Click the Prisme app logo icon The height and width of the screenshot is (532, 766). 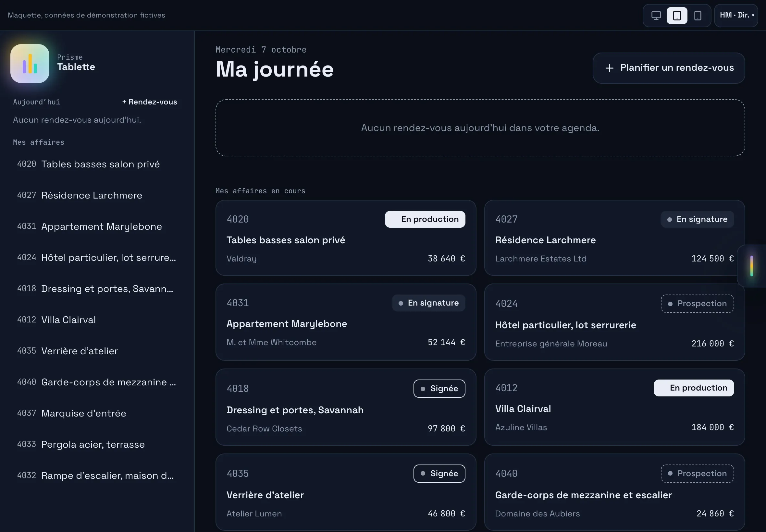(30, 63)
